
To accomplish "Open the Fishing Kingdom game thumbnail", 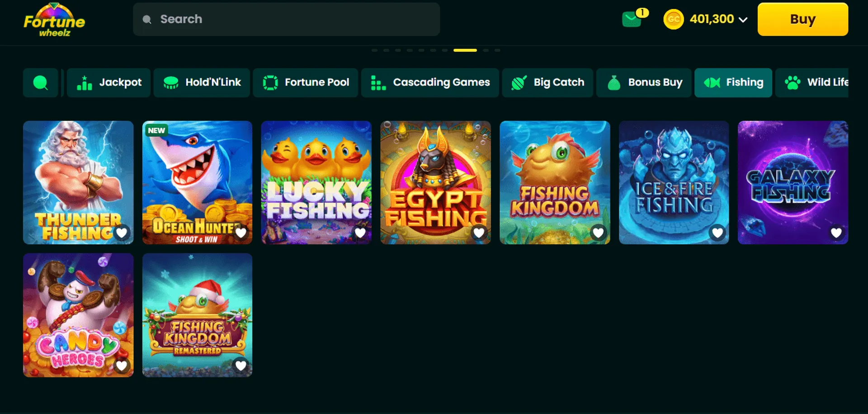I will point(555,182).
